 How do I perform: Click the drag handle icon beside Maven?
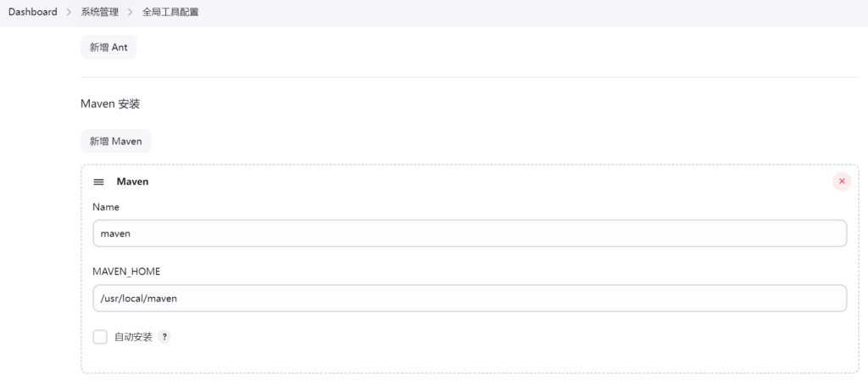pos(98,182)
